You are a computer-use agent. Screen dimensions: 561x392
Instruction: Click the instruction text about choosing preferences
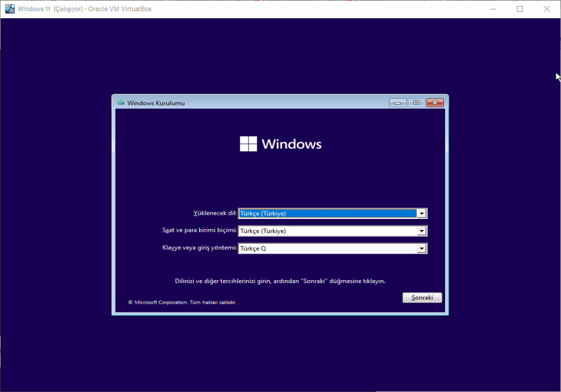pos(280,281)
